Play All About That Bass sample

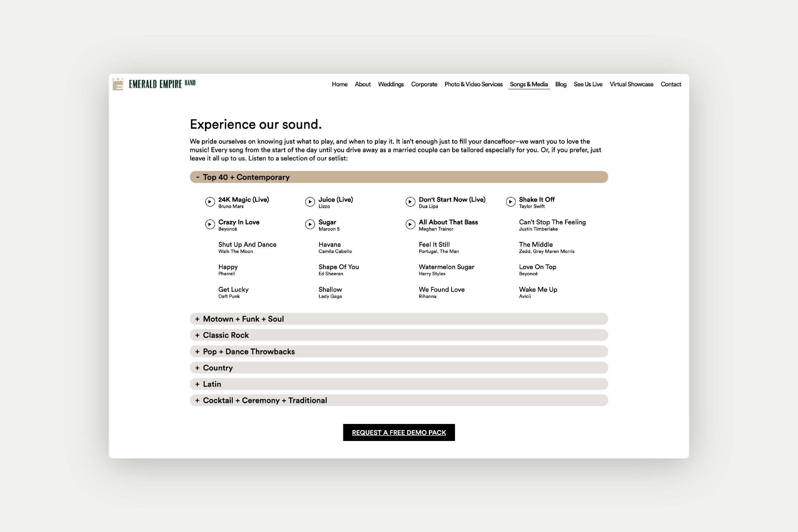pyautogui.click(x=410, y=224)
